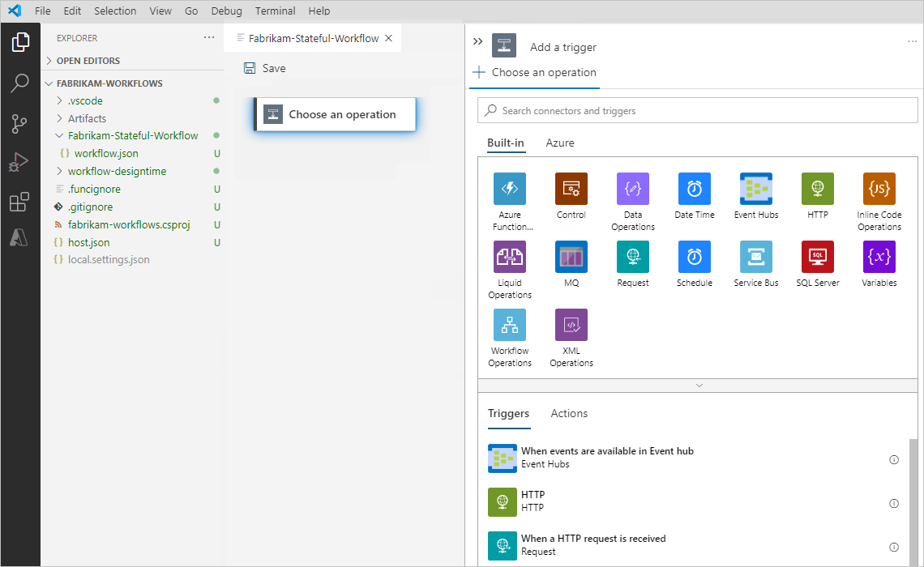Open the Explorer view in activity bar
The width and height of the screenshot is (924, 567).
point(20,42)
